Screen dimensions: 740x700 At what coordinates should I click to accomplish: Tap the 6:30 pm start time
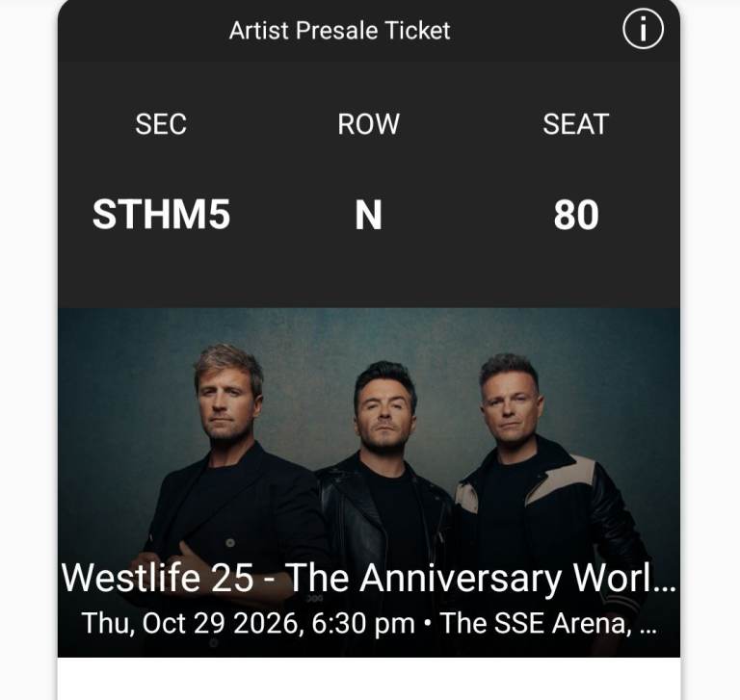pos(363,623)
